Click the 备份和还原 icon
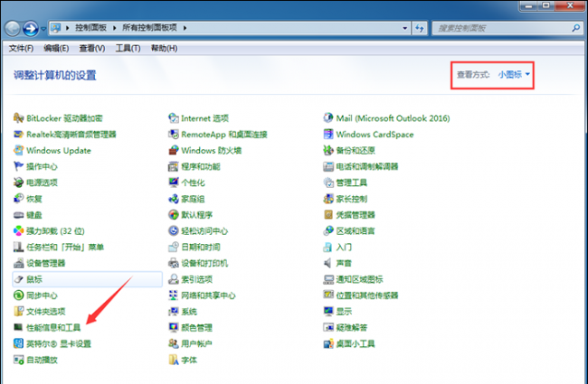 pyautogui.click(x=328, y=150)
